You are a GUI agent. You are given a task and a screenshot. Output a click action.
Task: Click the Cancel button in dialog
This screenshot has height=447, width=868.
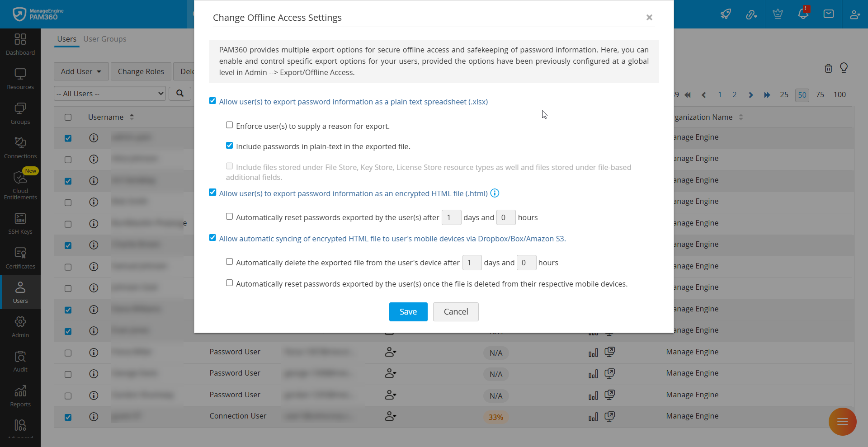coord(455,312)
